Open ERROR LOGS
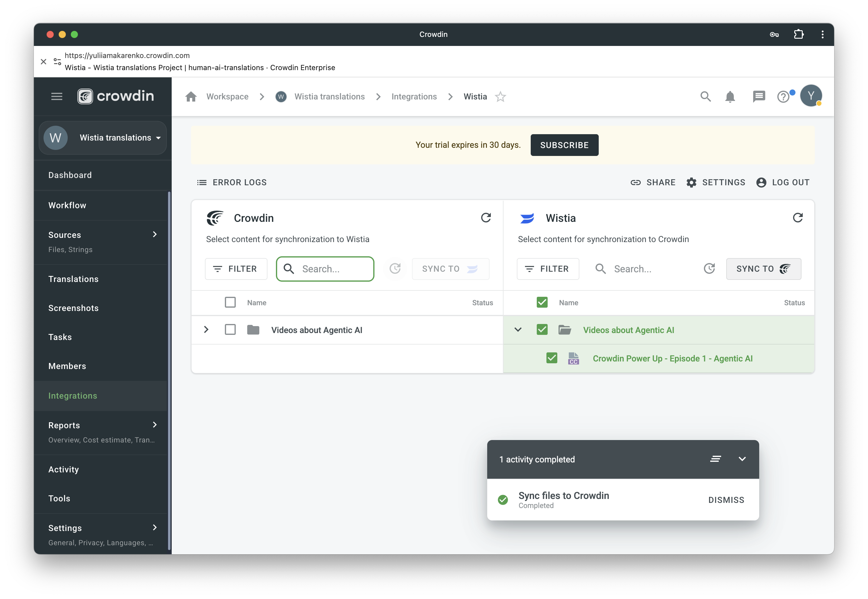This screenshot has width=868, height=599. pyautogui.click(x=232, y=183)
